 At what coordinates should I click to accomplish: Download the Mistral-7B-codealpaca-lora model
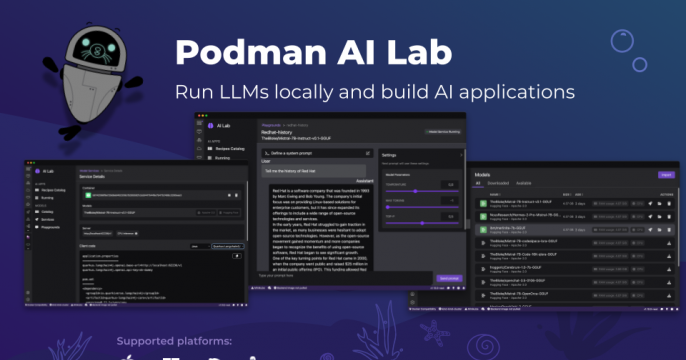[x=669, y=243]
